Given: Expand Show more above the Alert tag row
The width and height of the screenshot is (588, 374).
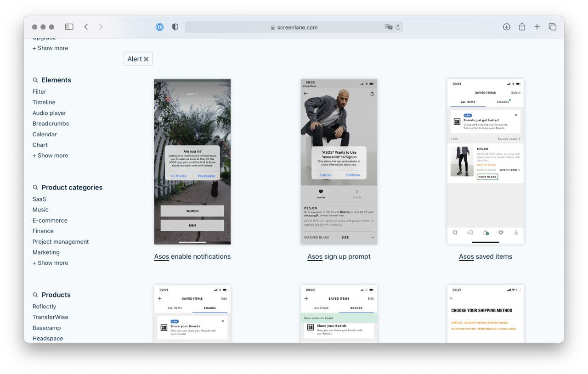Looking at the screenshot, I should [x=50, y=48].
